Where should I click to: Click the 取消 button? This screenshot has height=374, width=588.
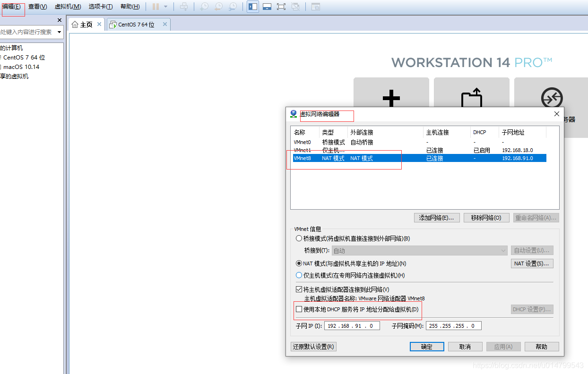(465, 347)
